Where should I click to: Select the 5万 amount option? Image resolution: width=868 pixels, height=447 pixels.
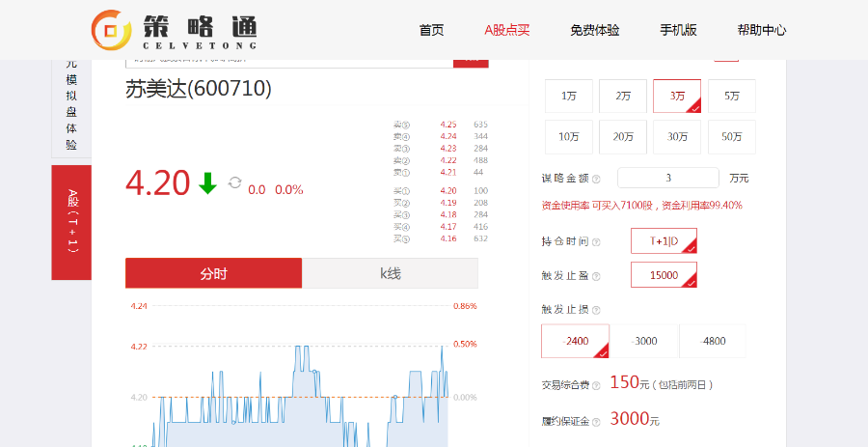point(731,96)
